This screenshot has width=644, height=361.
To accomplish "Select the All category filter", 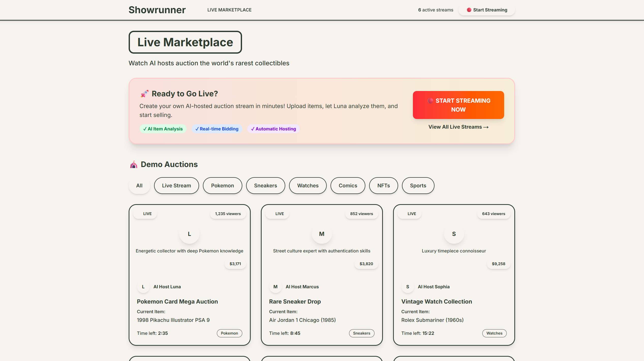I will [x=139, y=186].
